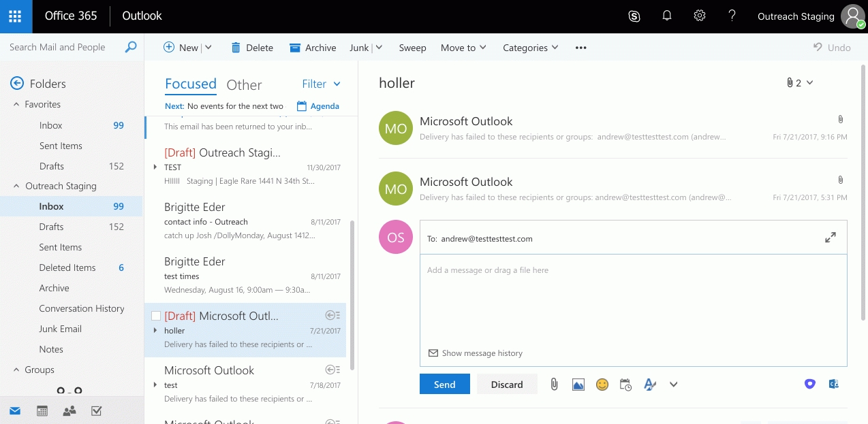Click the Outreach Staging account avatar

point(854,16)
